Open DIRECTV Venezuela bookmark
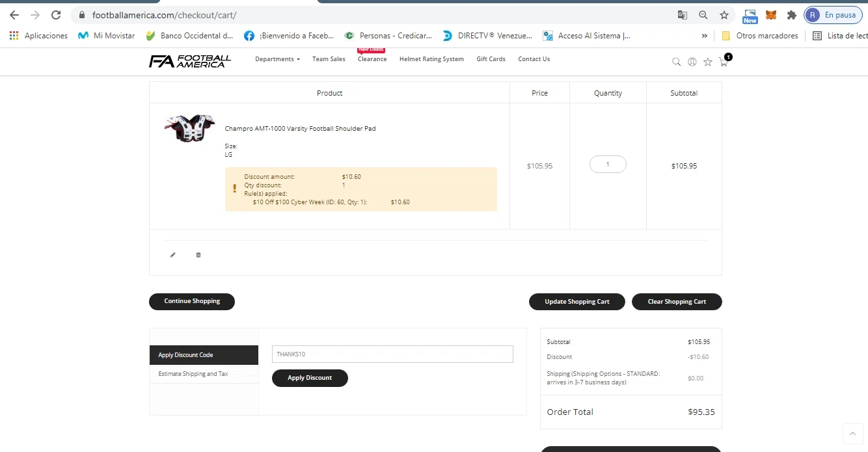Viewport: 868px width, 452px height. click(487, 36)
